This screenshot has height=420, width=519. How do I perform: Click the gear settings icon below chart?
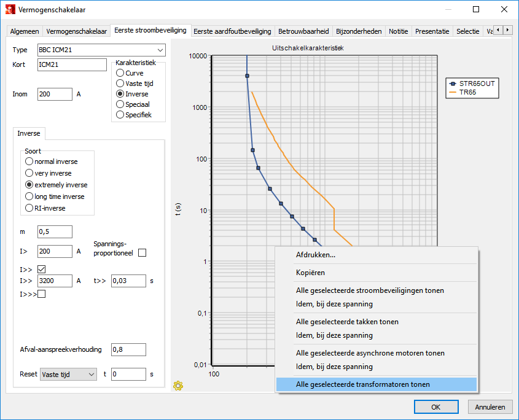coord(178,386)
